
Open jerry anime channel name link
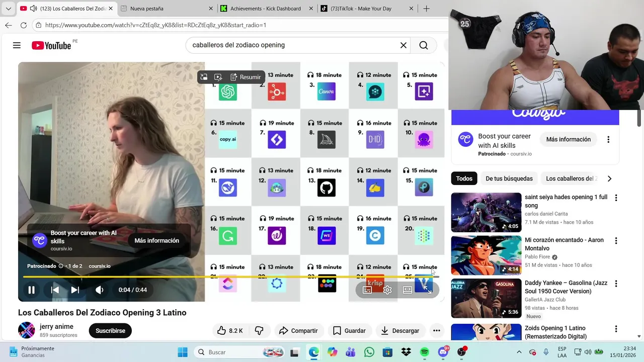click(56, 326)
